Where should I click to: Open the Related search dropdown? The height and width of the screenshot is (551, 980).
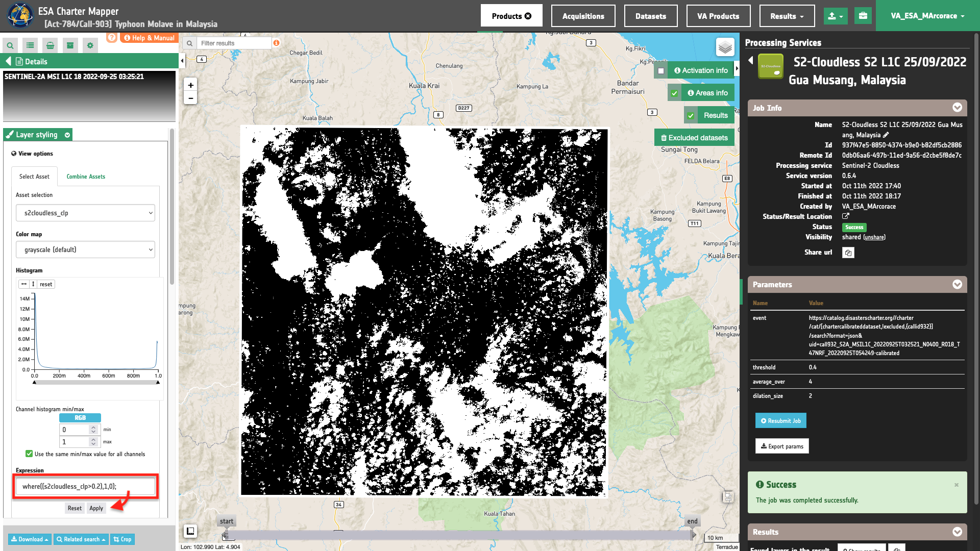[x=81, y=539]
